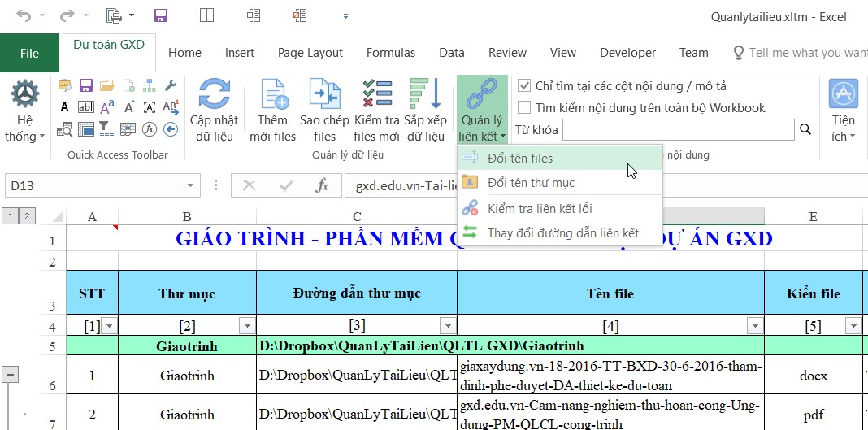
Task: Click the Sao chép files icon
Action: click(x=324, y=93)
